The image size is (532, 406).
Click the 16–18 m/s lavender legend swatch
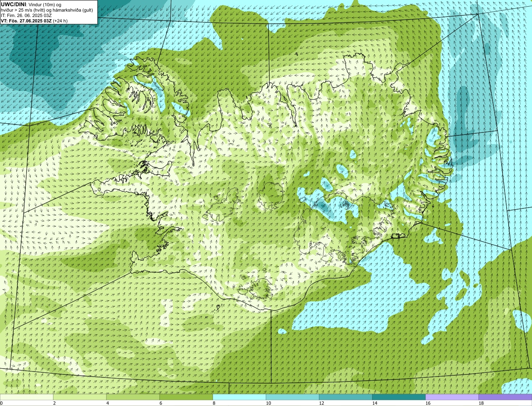[452, 397]
